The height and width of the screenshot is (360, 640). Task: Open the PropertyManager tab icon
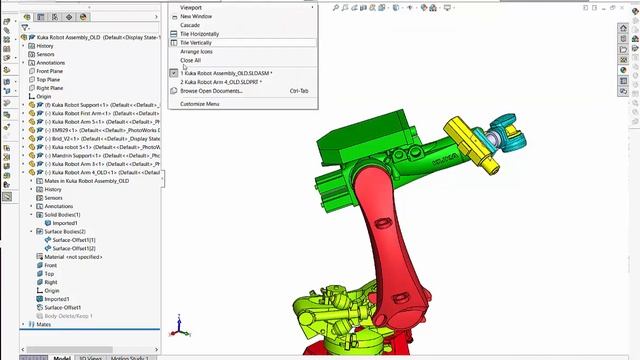click(x=41, y=17)
